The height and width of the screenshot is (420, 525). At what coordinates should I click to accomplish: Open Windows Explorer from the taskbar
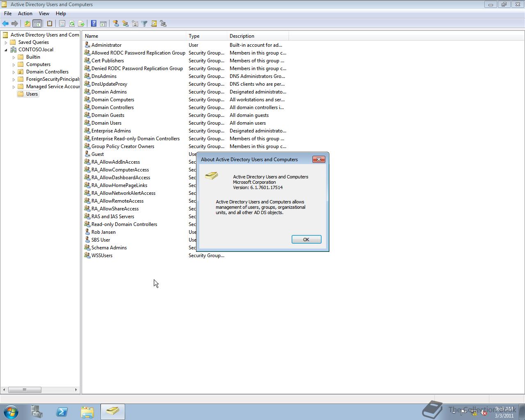coord(87,411)
